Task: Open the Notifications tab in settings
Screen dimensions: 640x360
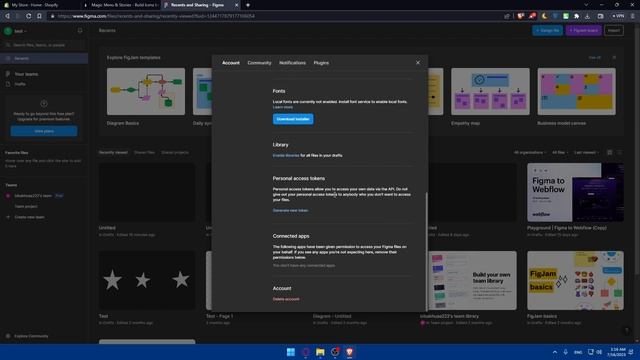Action: coord(292,63)
